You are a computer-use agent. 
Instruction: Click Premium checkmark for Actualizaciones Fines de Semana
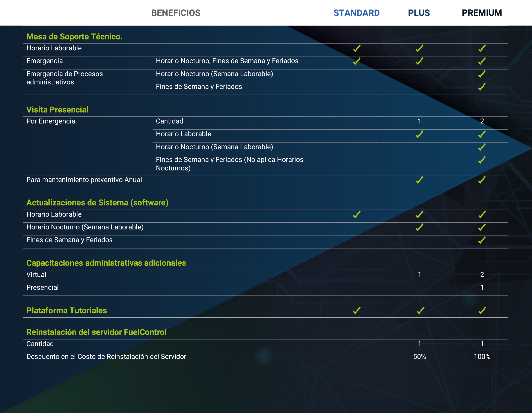pyautogui.click(x=482, y=240)
